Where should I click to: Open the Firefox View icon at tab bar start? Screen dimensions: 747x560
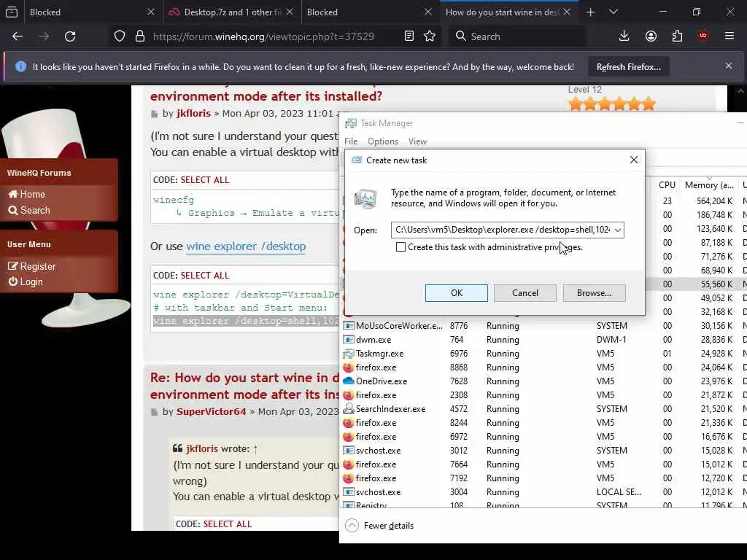tap(12, 12)
